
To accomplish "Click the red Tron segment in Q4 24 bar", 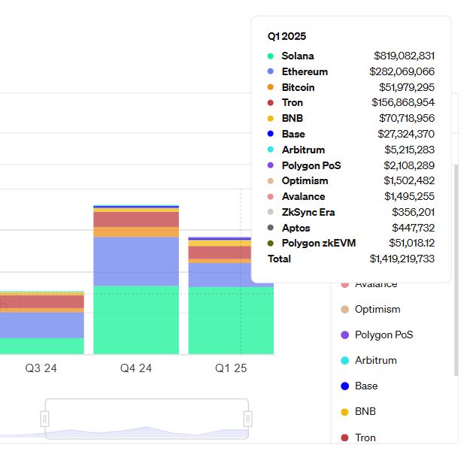I will (x=136, y=219).
